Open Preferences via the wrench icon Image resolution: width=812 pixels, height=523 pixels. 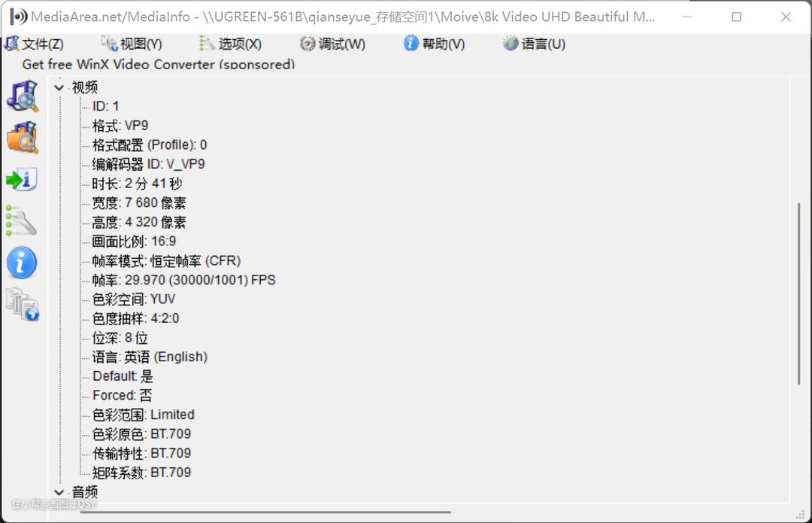coord(22,221)
